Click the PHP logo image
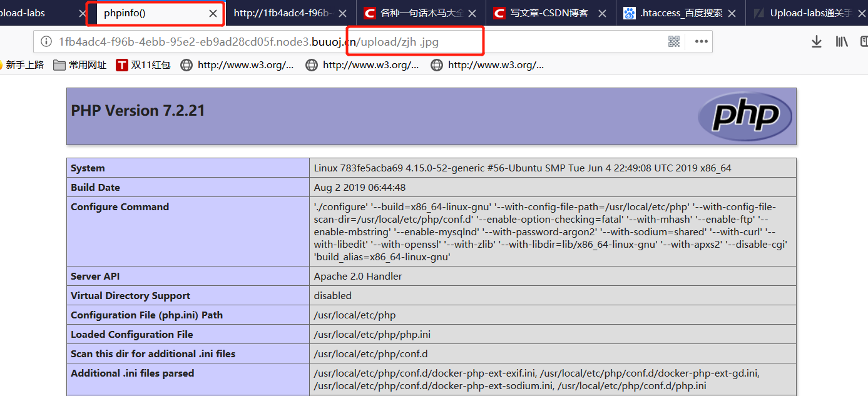The height and width of the screenshot is (396, 868). pyautogui.click(x=745, y=116)
